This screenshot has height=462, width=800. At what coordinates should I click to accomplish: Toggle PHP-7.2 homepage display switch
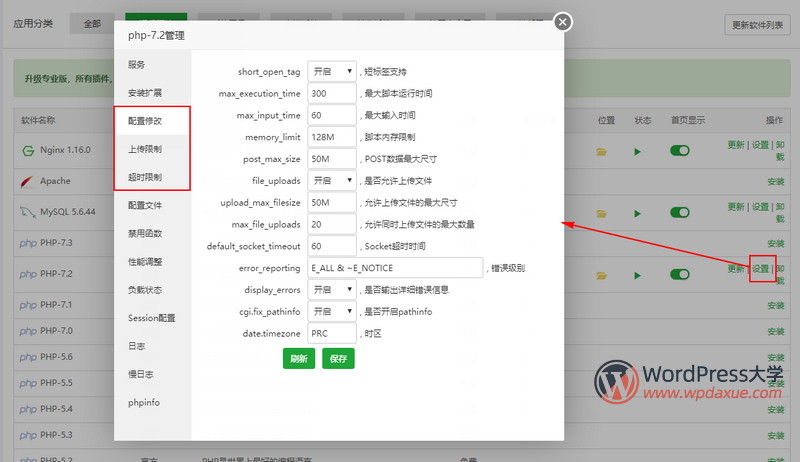tap(680, 274)
